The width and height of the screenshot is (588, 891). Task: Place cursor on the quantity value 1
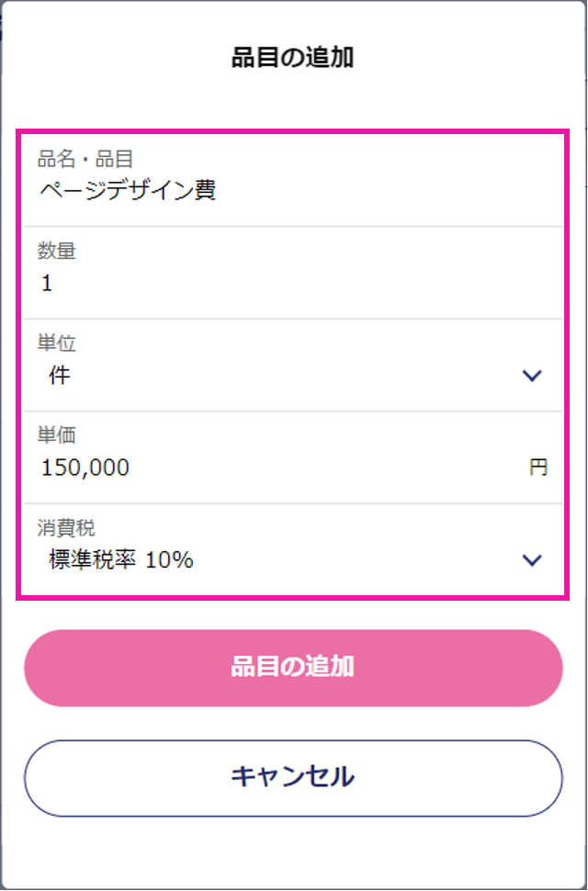(47, 284)
